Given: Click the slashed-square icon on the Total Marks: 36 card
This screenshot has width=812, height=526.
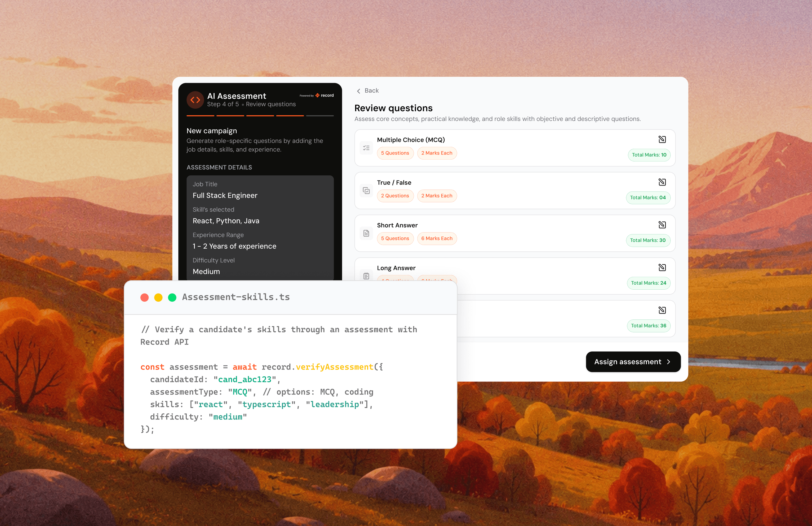Looking at the screenshot, I should (x=662, y=310).
